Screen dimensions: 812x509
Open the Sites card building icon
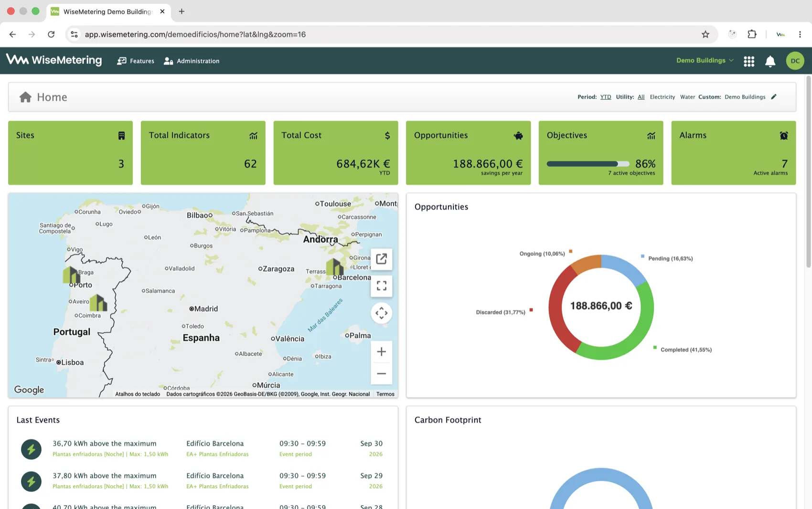coord(121,136)
